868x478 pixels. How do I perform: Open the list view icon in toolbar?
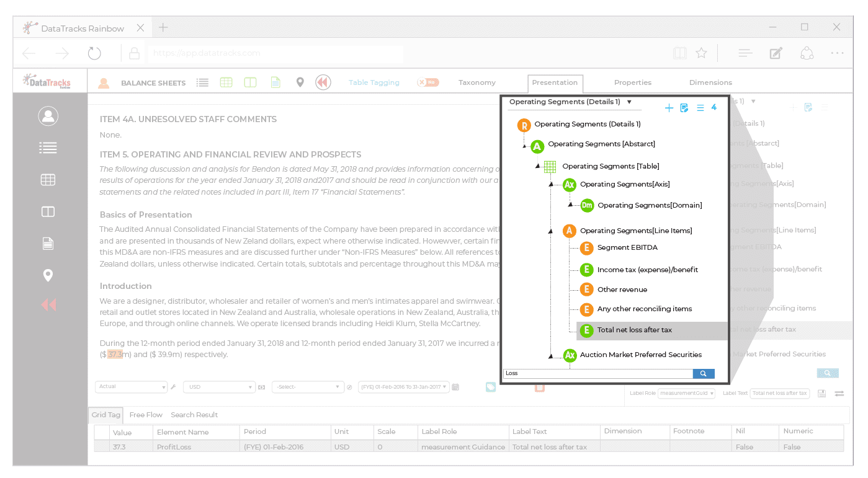(202, 82)
